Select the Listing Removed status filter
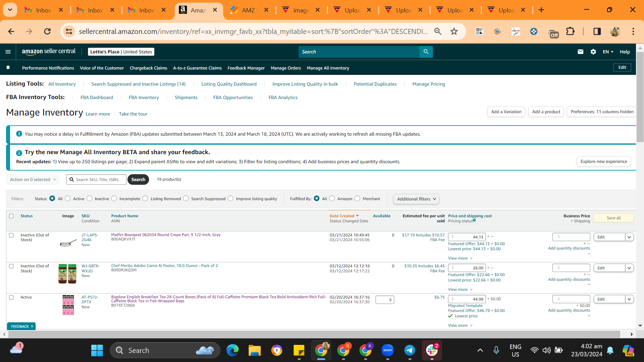Viewport: 644px width, 362px height. (145, 198)
